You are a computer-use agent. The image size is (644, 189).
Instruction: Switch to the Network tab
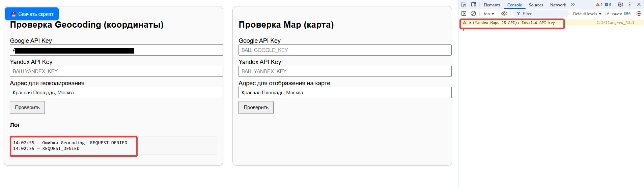point(558,5)
